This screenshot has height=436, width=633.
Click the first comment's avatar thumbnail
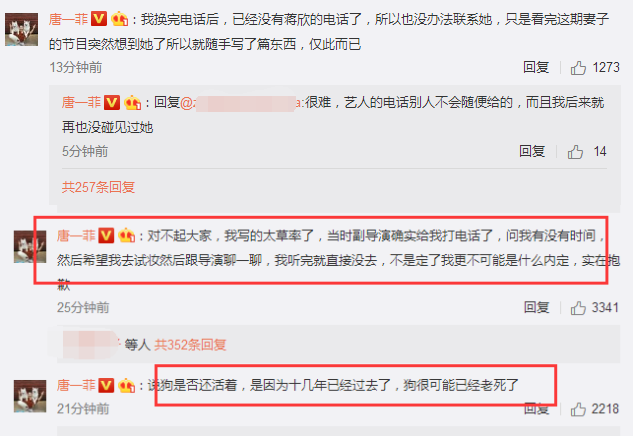tap(21, 29)
